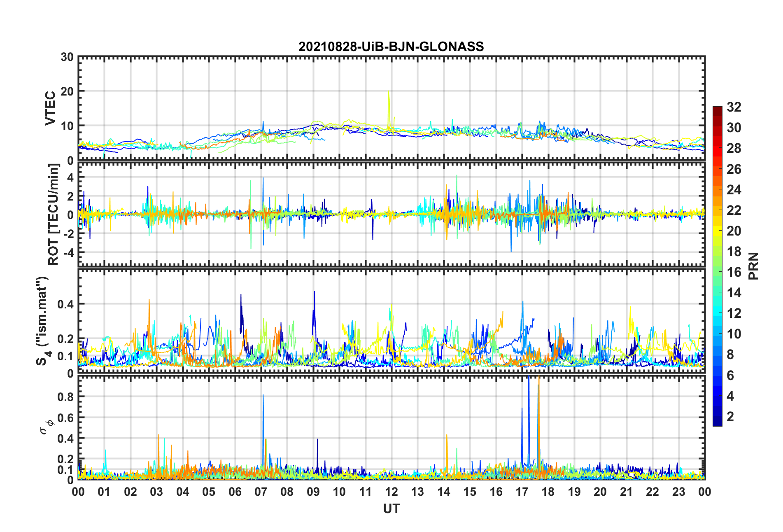783x532 pixels.
Task: Click the plot title 20210828-UiB-BJN-GLONASS
Action: click(x=391, y=47)
